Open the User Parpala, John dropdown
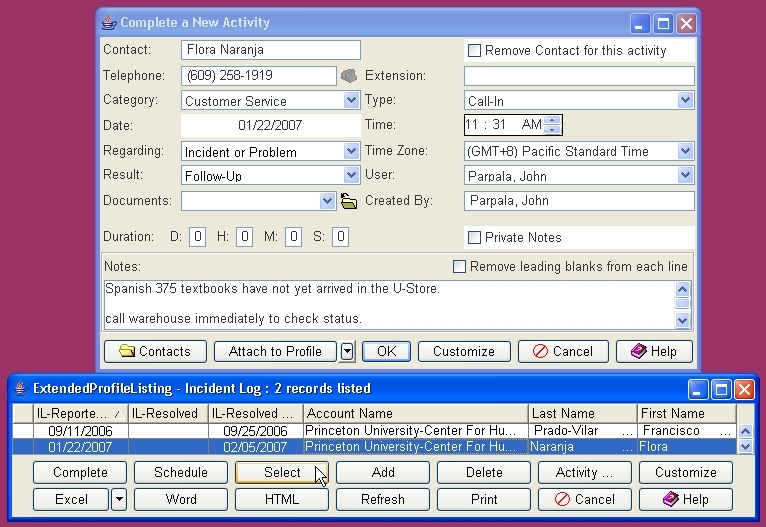766x527 pixels. (x=685, y=175)
